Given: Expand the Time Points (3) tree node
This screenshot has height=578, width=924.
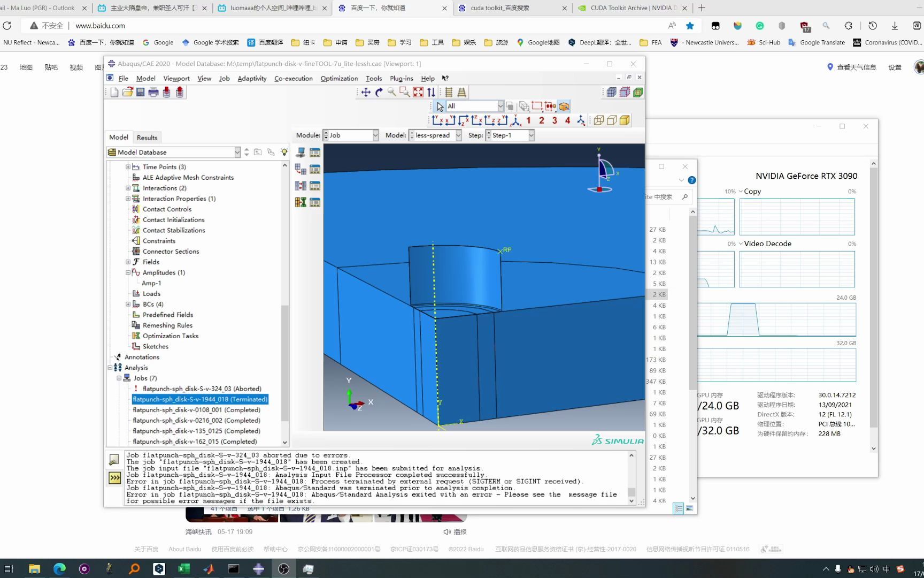Looking at the screenshot, I should click(128, 167).
